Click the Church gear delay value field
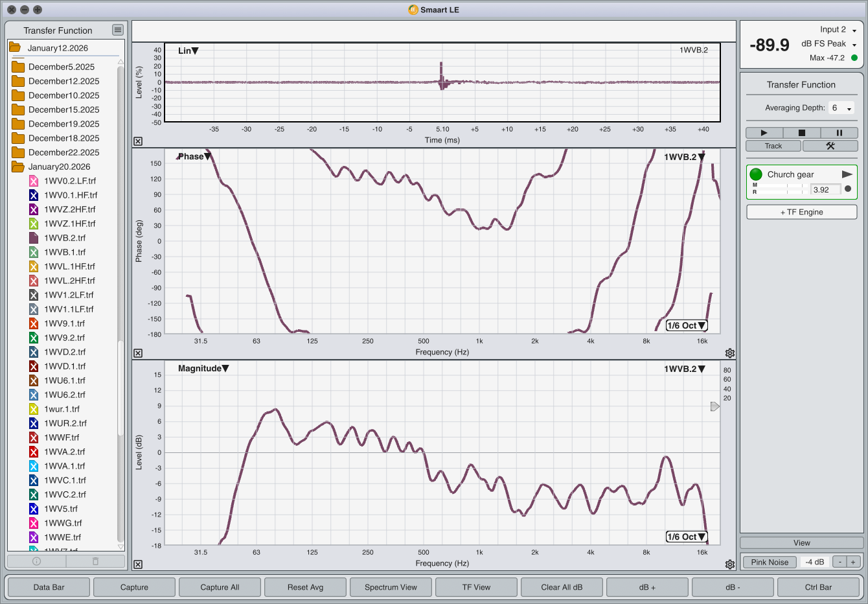Screen dimensions: 868x604 pyautogui.click(x=825, y=189)
